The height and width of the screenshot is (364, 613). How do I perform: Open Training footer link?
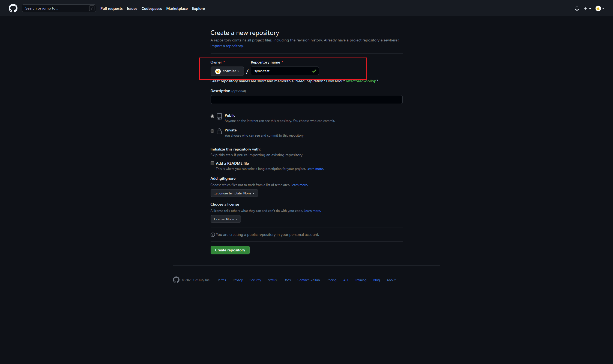361,280
